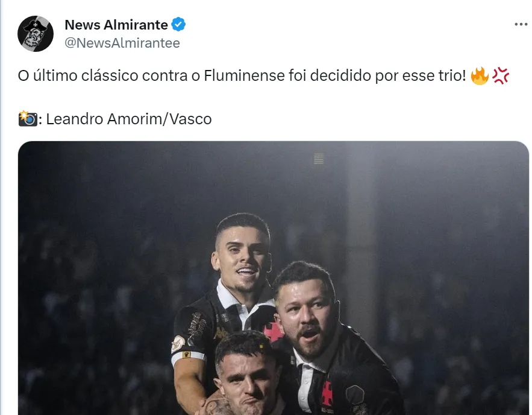
Task: Click the sponsor logo on sleeve
Action: click(198, 326)
